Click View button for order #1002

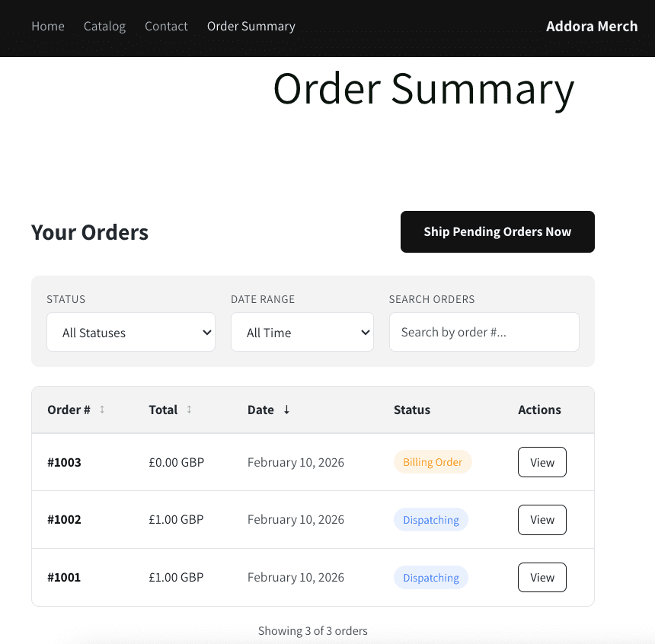click(x=542, y=520)
